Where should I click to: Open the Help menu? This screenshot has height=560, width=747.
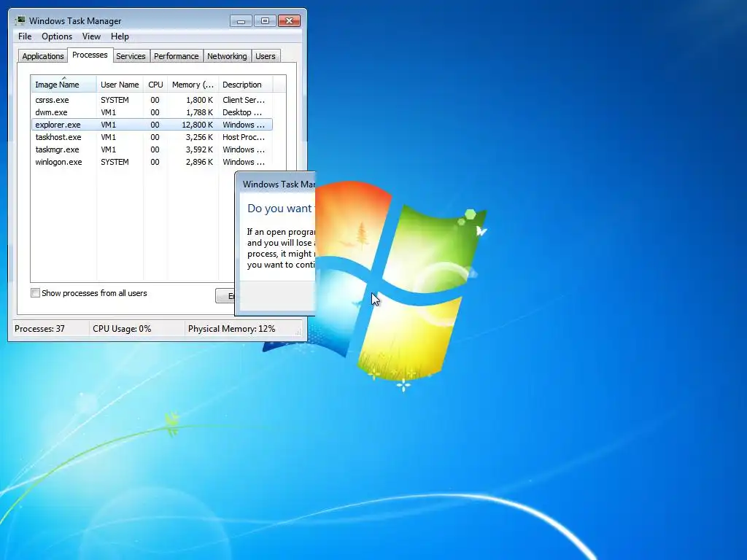[120, 36]
